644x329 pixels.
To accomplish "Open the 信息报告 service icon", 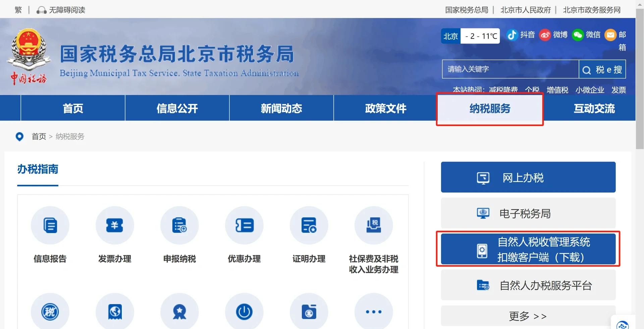I will (50, 225).
